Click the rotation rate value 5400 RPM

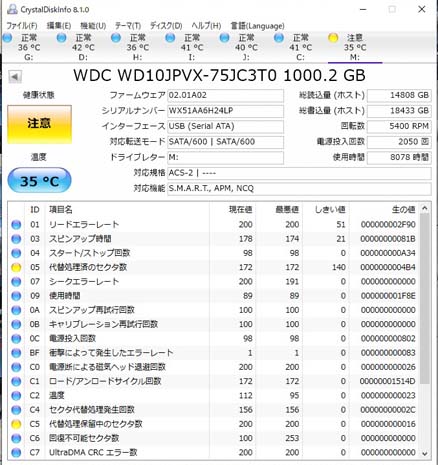pyautogui.click(x=399, y=126)
